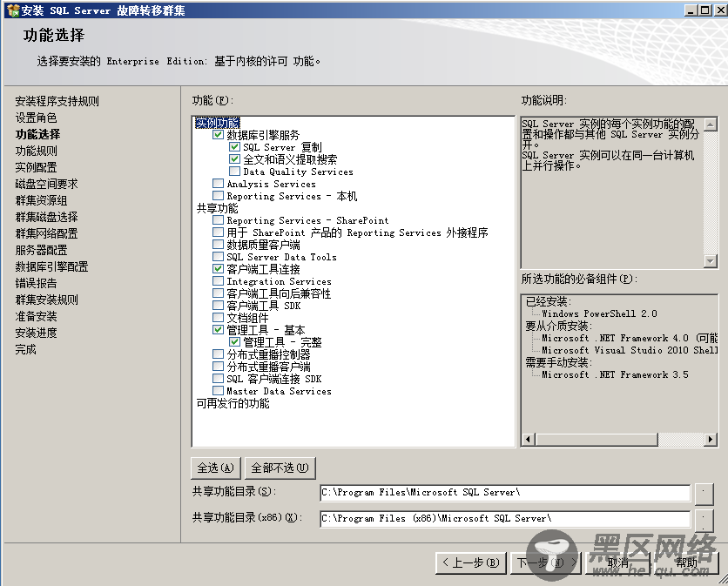Minimize the SQL Server setup window
728x586 pixels.
pyautogui.click(x=691, y=10)
